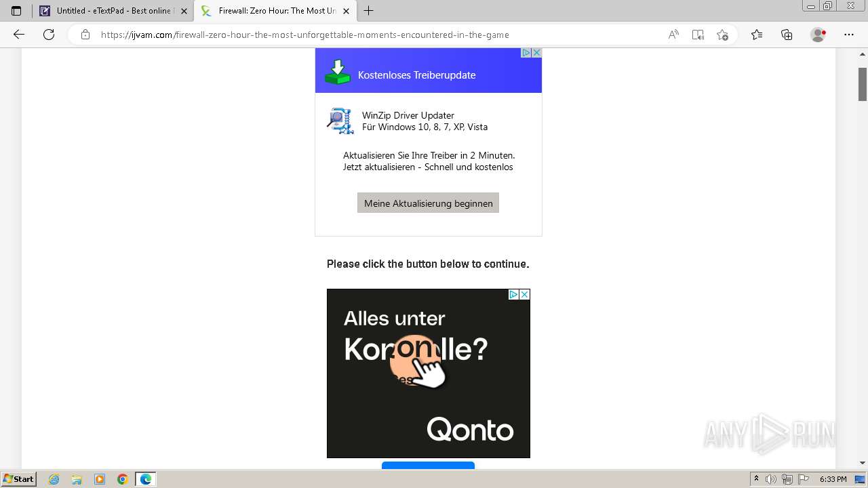Click scrollbar up arrow
Screen dimensions: 868x488
863,53
